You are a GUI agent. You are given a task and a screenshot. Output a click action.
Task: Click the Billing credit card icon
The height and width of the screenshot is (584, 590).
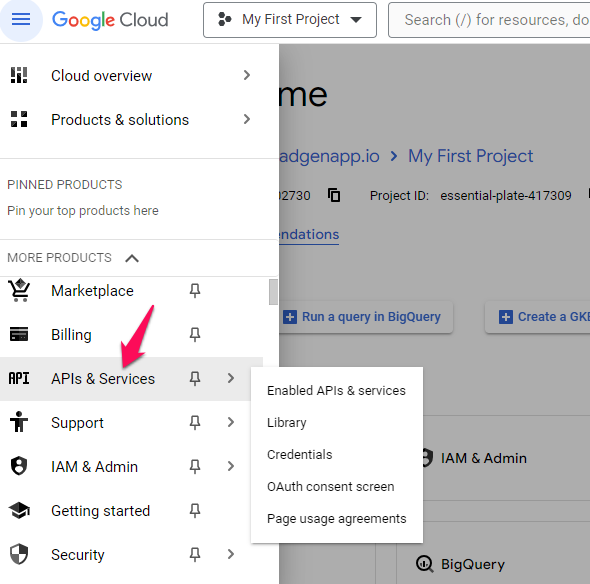[19, 334]
